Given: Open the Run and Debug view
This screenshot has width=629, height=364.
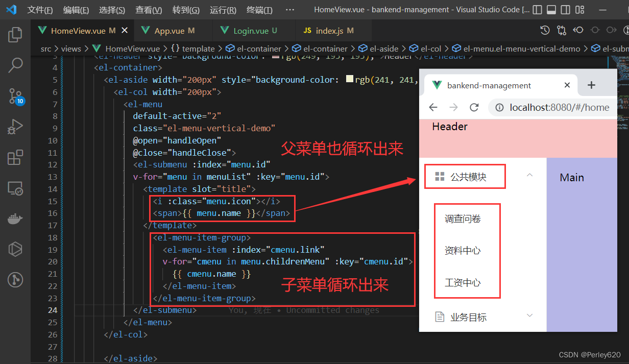Looking at the screenshot, I should click(x=15, y=126).
